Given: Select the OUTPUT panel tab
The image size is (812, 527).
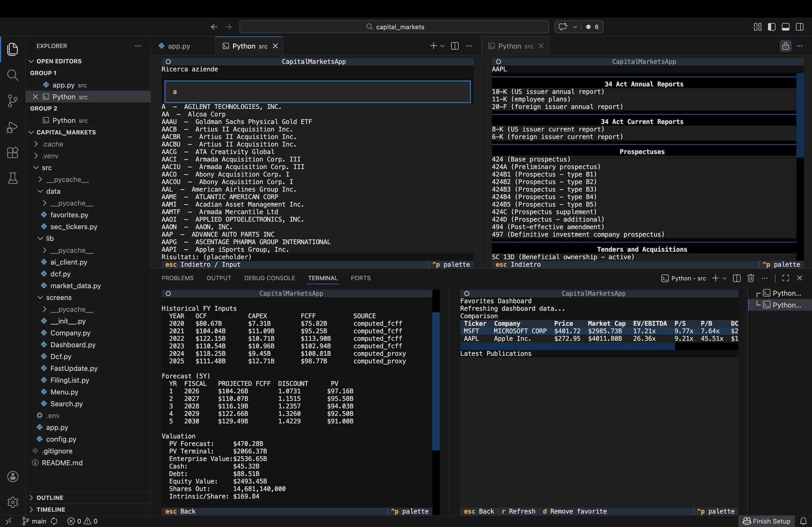Looking at the screenshot, I should pos(219,278).
